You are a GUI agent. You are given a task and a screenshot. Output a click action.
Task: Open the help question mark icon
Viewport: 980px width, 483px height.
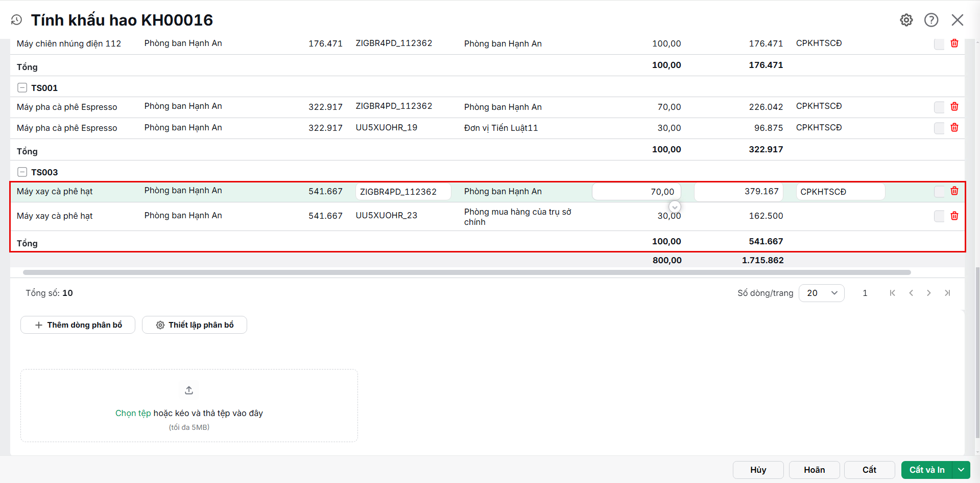coord(931,20)
